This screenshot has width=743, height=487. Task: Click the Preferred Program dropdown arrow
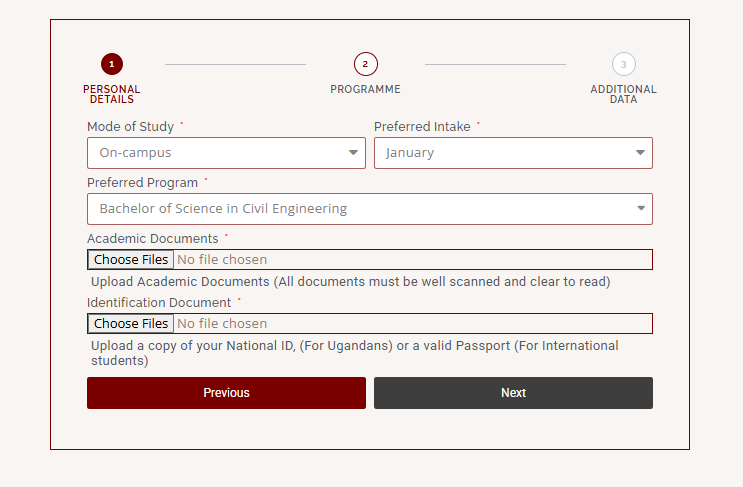[x=640, y=209]
